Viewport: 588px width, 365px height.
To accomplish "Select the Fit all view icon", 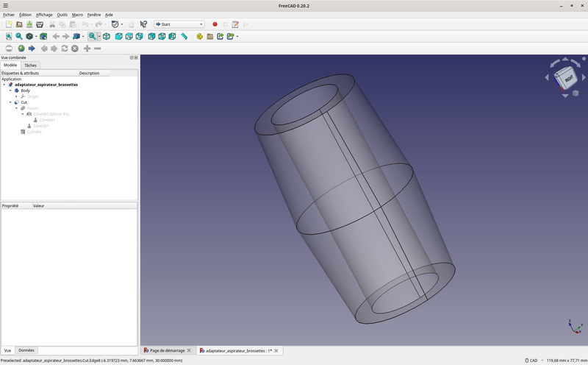I will 9,36.
